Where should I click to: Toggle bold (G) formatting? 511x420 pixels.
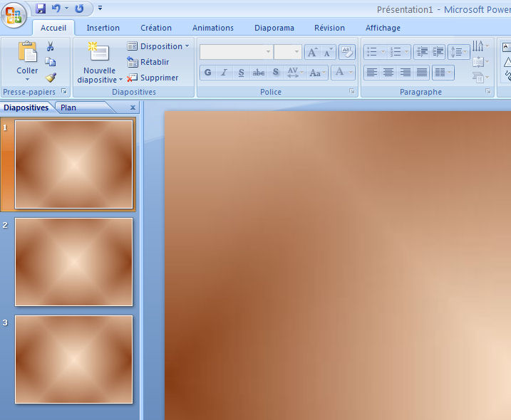click(207, 73)
